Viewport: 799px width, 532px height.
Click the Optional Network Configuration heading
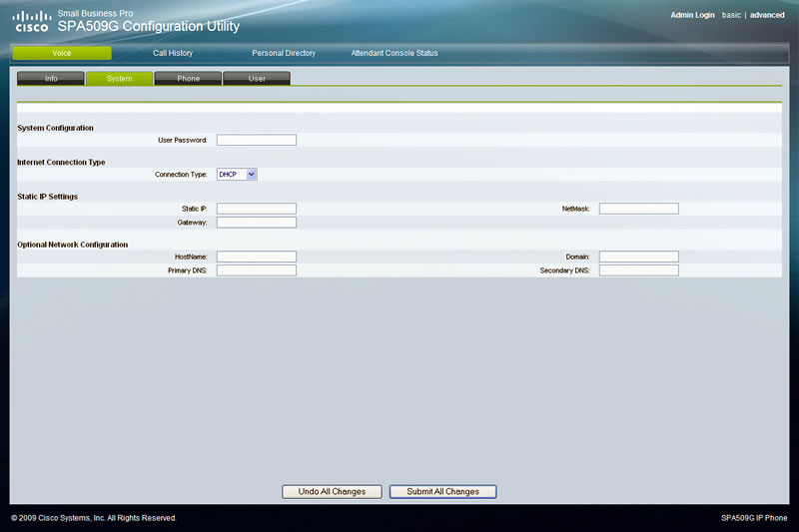(72, 245)
